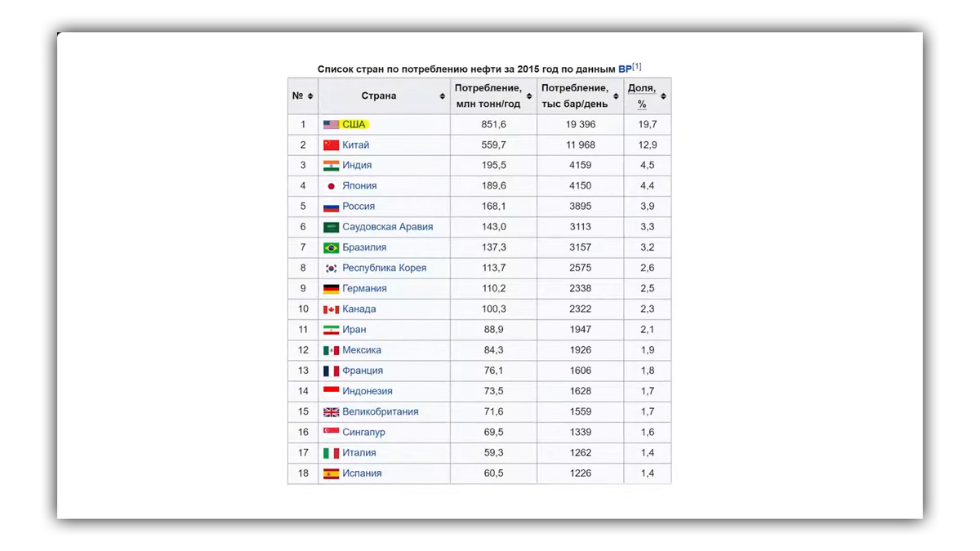Click the Germany flag icon
980x551 pixels.
(331, 288)
